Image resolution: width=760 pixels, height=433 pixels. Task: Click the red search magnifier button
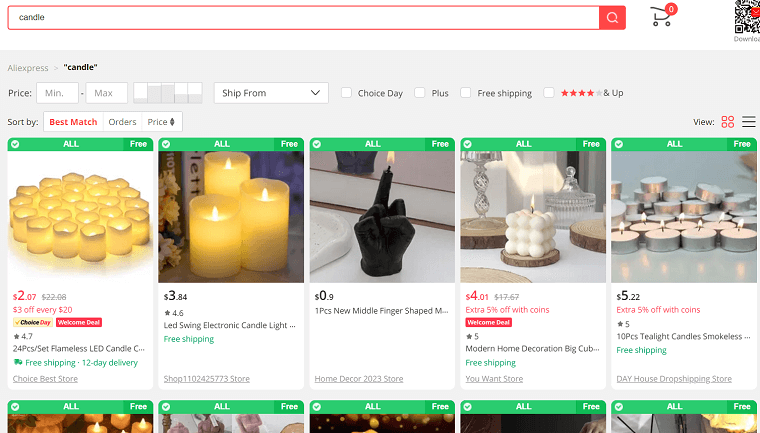tap(612, 18)
